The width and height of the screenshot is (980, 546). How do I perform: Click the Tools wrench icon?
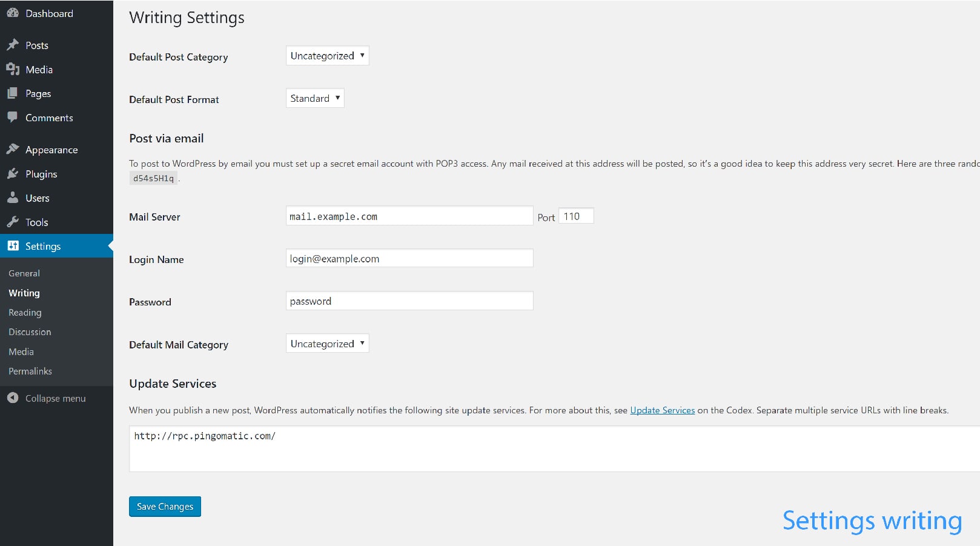pyautogui.click(x=13, y=222)
